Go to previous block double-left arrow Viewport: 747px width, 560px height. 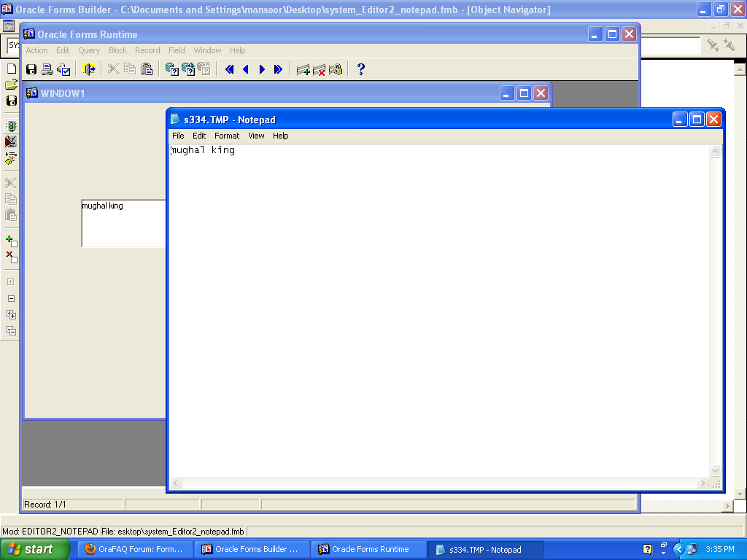[x=229, y=69]
